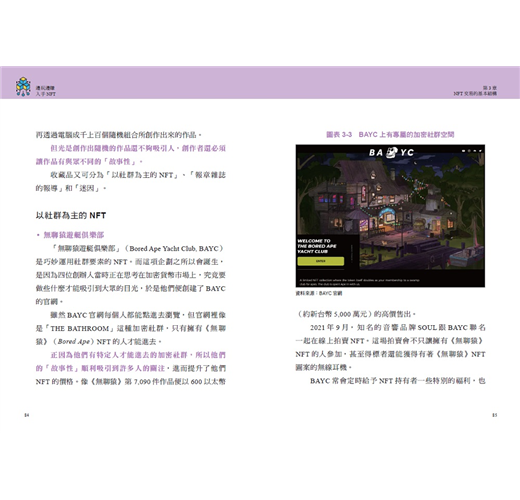Click page number 84
520x500 pixels.
pyautogui.click(x=27, y=415)
